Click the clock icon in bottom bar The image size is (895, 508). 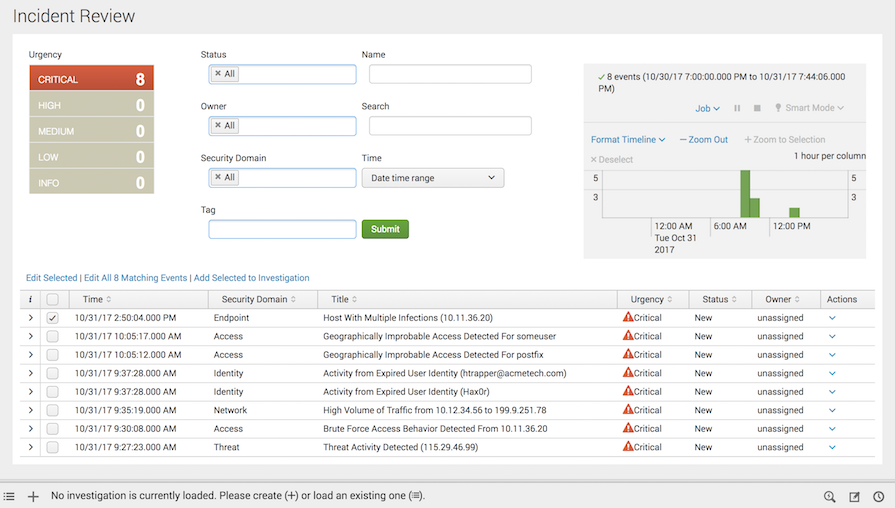coord(878,497)
